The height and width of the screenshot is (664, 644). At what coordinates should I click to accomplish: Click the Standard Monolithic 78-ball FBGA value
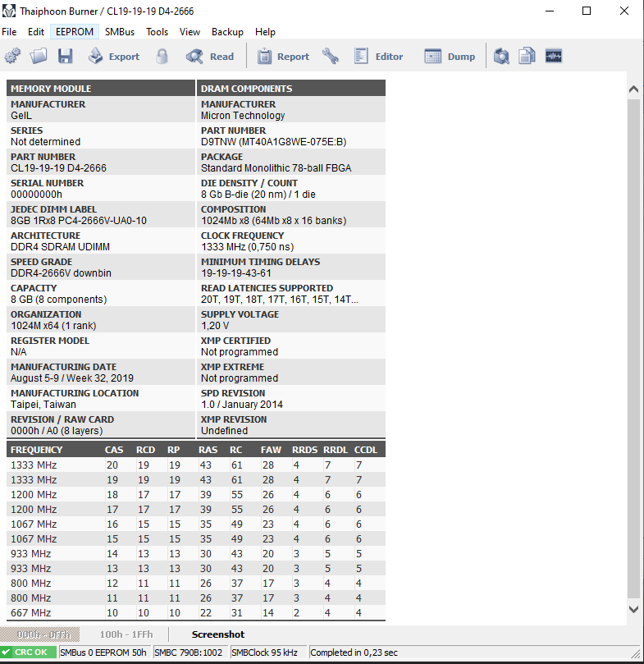[276, 168]
